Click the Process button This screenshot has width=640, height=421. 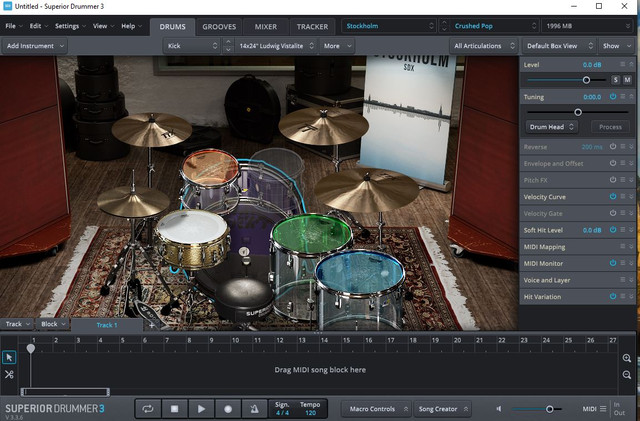coord(610,127)
